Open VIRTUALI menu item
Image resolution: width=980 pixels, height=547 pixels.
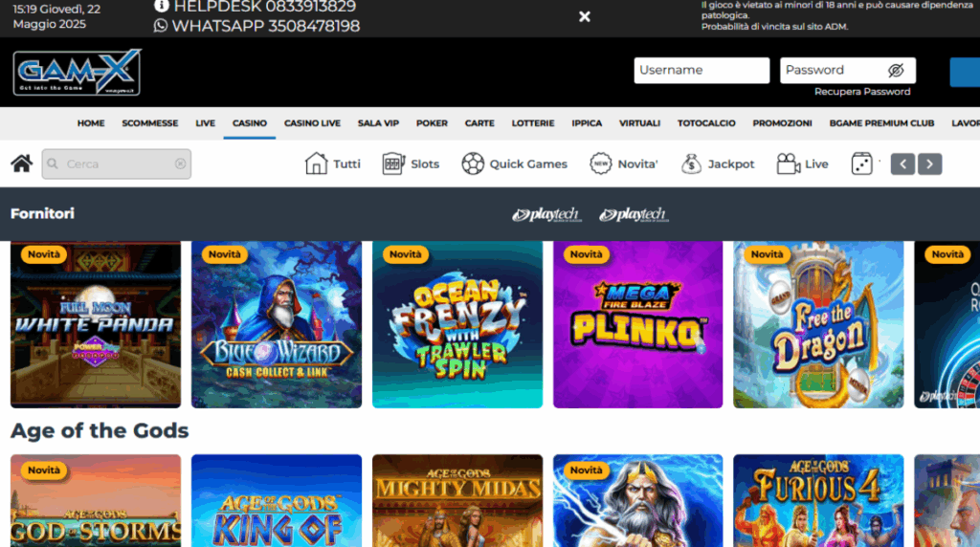(x=639, y=123)
